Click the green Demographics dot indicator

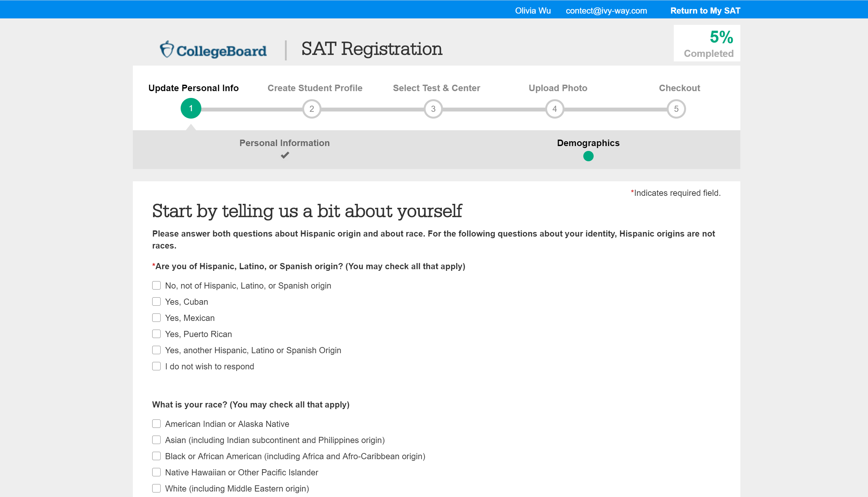pyautogui.click(x=588, y=156)
